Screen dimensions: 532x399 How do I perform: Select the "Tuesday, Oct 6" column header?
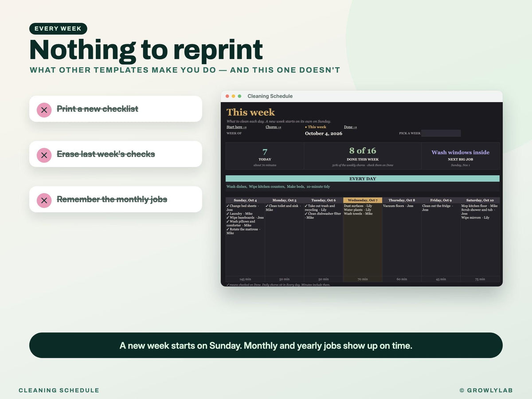tap(323, 200)
